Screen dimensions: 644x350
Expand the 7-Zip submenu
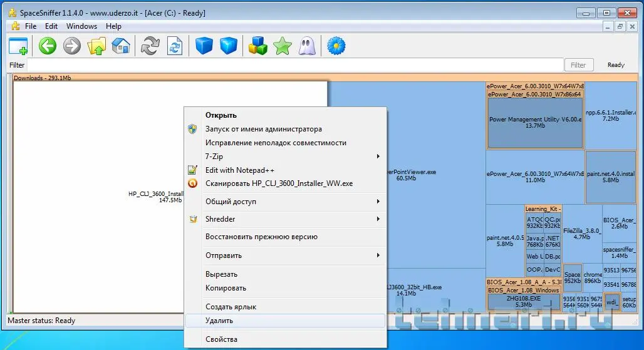tap(285, 157)
